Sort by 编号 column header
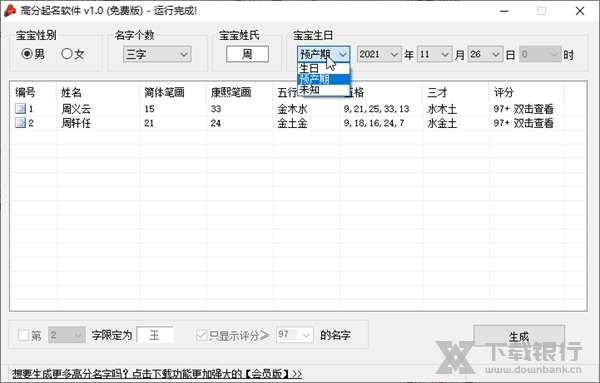Image resolution: width=600 pixels, height=383 pixels. pos(33,92)
